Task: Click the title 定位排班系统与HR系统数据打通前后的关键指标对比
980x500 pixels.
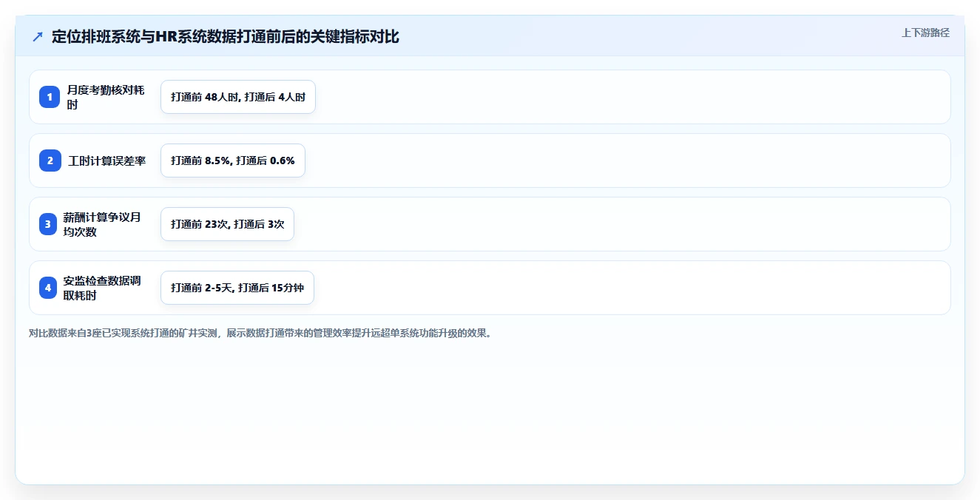Action: [x=226, y=37]
